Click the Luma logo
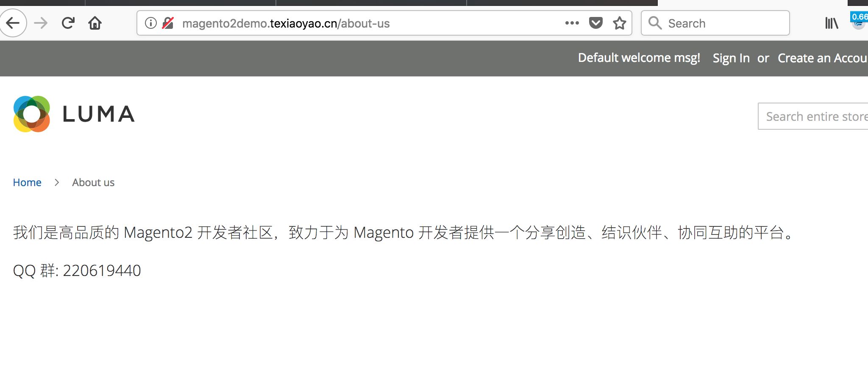Screen dimensions: 868x379 pos(74,114)
